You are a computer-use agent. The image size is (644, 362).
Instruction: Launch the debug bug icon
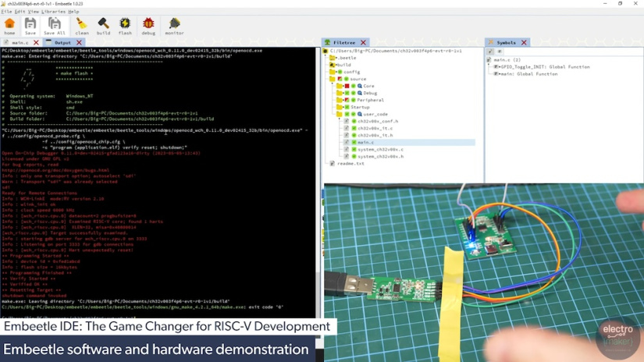148,26
